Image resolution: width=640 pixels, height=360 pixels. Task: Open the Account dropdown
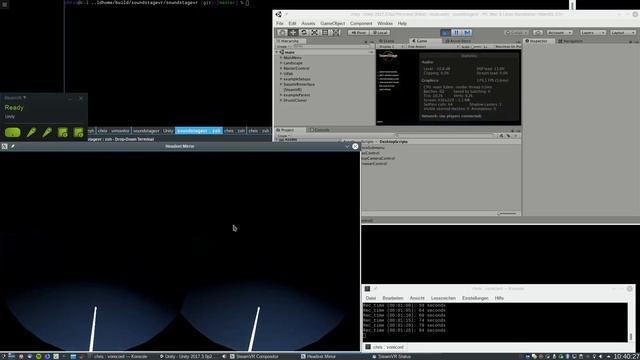[560, 32]
